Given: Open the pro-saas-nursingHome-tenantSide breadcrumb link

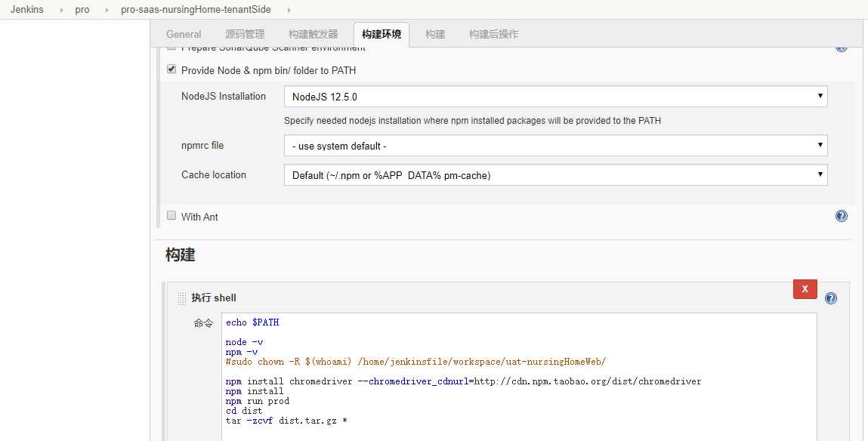Looking at the screenshot, I should coord(196,10).
